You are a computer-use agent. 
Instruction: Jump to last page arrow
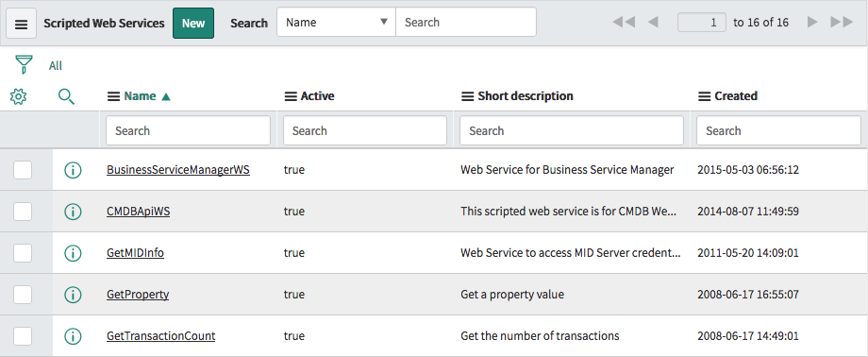(x=842, y=23)
